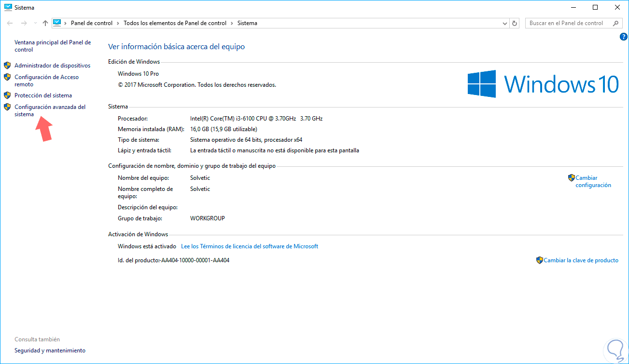Open 'Lee los Términos de licencia' link
The height and width of the screenshot is (364, 629).
(x=249, y=246)
